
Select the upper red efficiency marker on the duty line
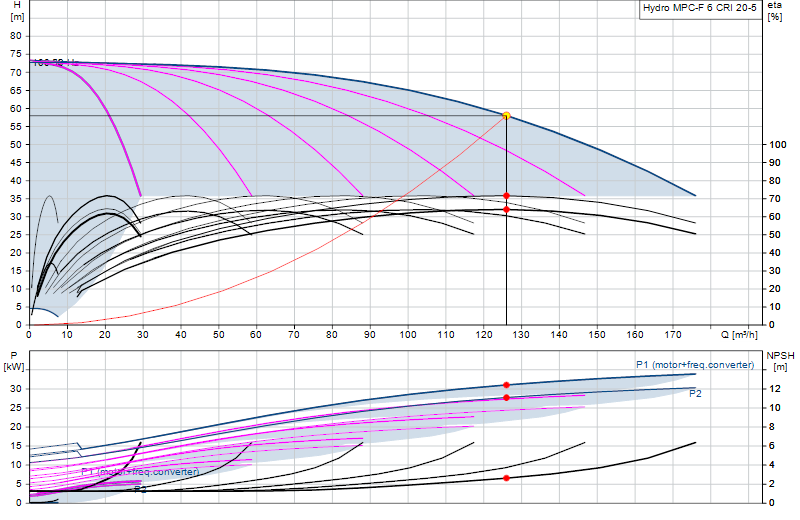point(506,196)
